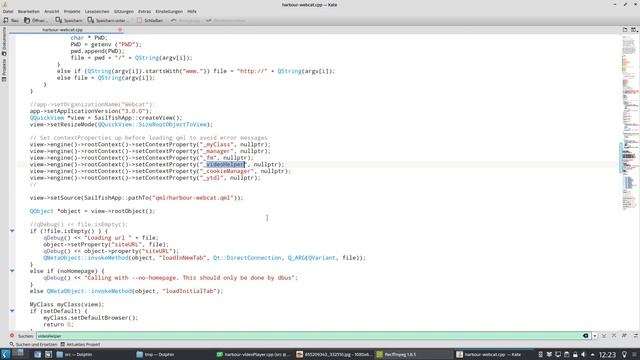Open the Projekte menu
This screenshot has height=360, width=640.
pyautogui.click(x=72, y=11)
